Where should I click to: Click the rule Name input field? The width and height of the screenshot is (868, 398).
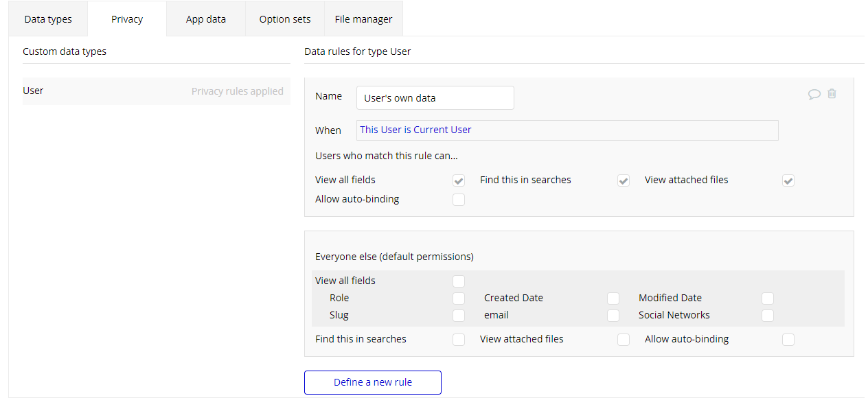point(435,97)
